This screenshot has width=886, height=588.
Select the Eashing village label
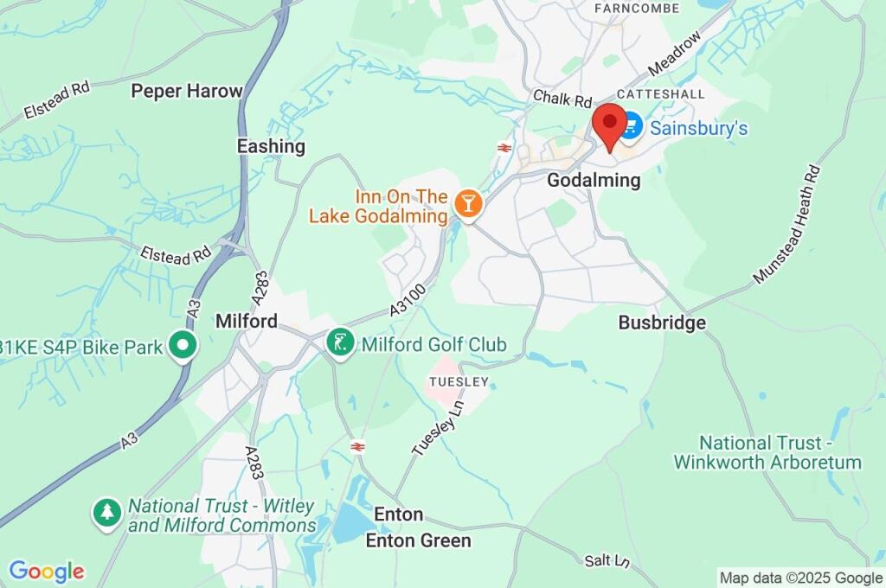pos(271,146)
